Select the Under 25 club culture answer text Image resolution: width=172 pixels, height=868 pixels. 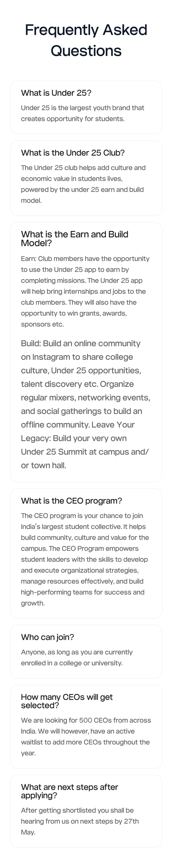tap(83, 184)
